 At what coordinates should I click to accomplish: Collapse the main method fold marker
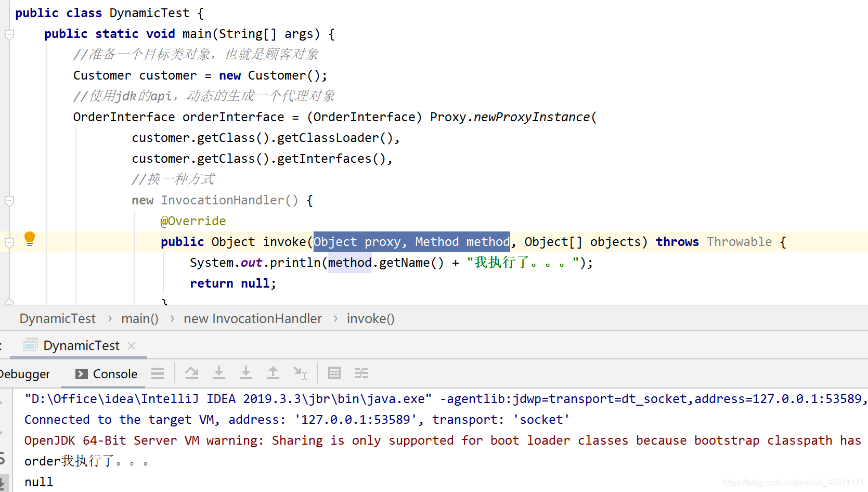point(9,35)
